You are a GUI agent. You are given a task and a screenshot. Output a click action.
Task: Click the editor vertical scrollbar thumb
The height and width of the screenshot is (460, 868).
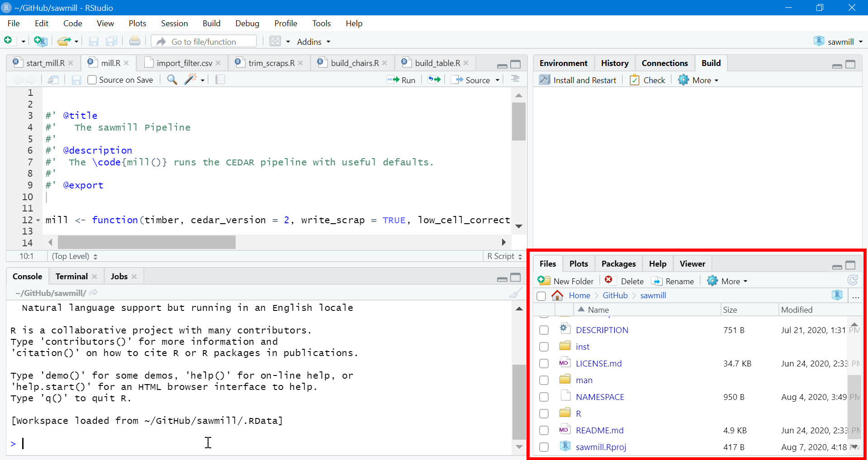click(x=519, y=122)
